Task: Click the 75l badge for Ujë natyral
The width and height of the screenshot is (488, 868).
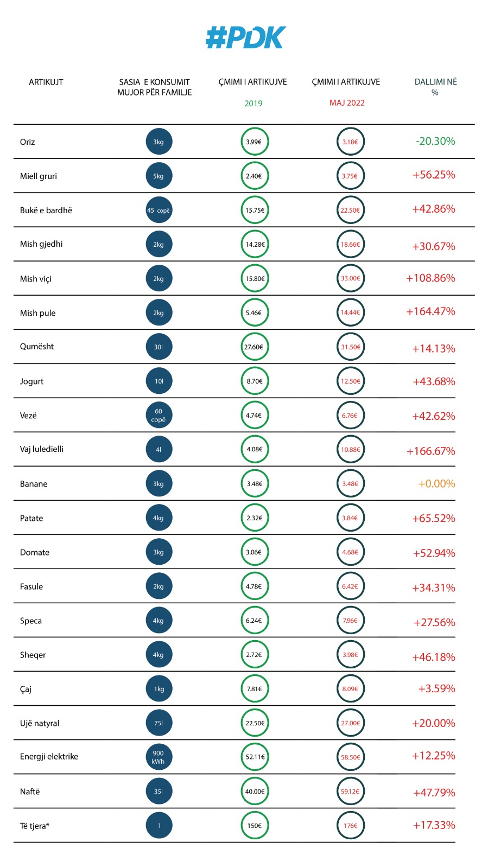Action: 159,723
